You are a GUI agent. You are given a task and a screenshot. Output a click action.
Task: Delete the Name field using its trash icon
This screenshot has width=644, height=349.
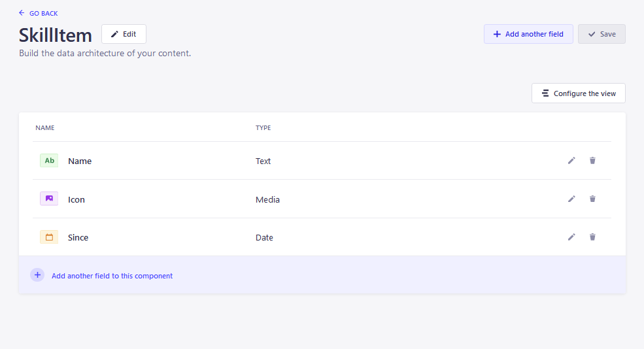point(592,161)
